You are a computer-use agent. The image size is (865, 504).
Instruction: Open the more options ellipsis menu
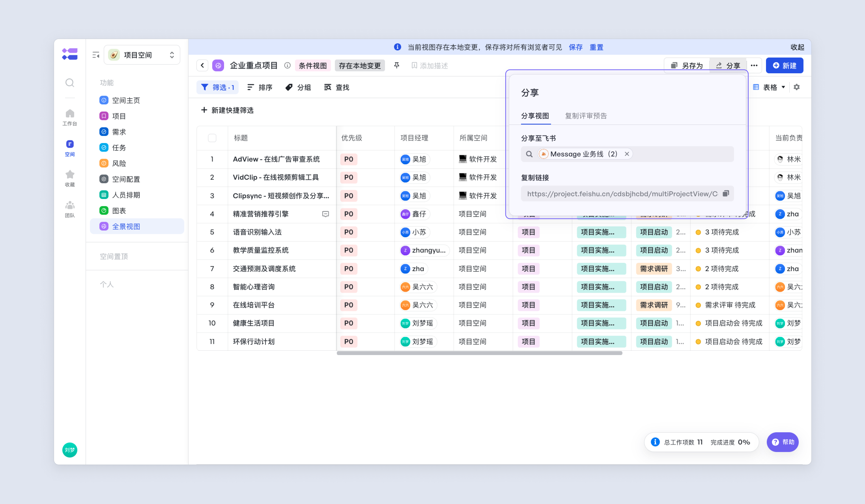pos(754,65)
